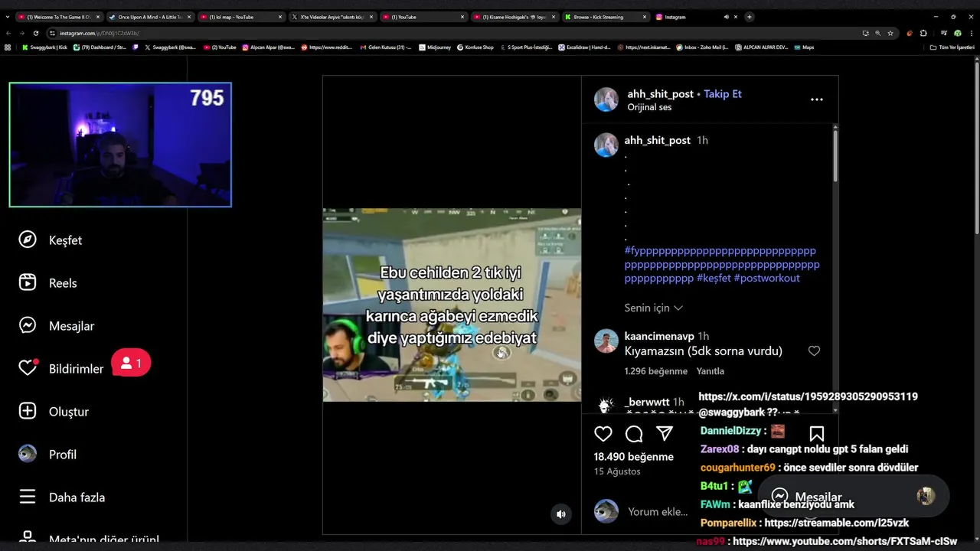Open Keşfet compass icon in sidebar
The width and height of the screenshot is (980, 551).
[x=28, y=240]
